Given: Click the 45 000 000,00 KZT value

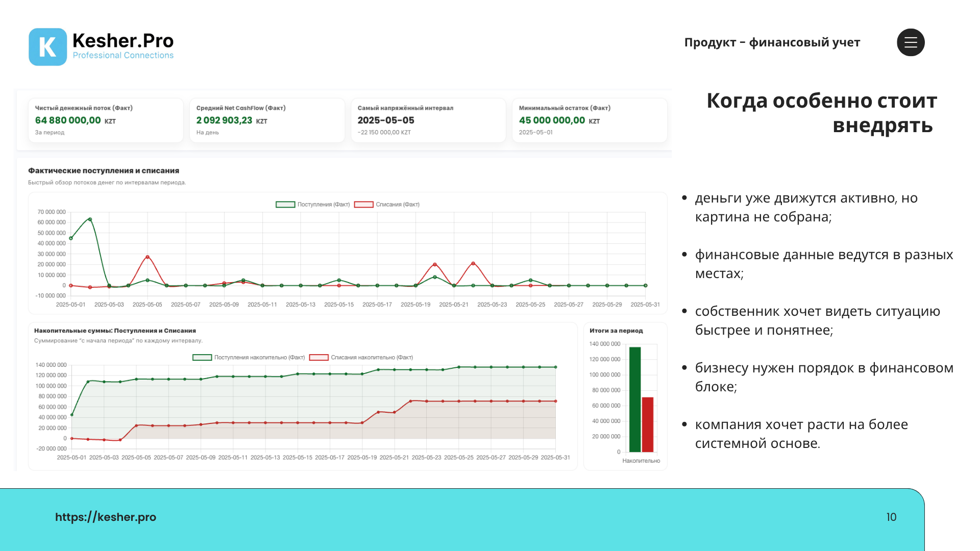Looking at the screenshot, I should (559, 120).
